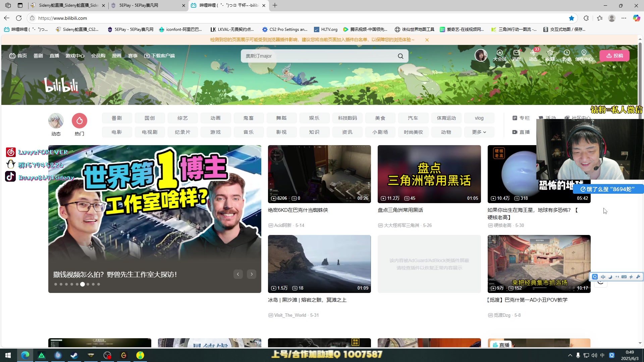The width and height of the screenshot is (644, 362).
Task: Click the bilibili logo on the banner
Action: (x=61, y=85)
